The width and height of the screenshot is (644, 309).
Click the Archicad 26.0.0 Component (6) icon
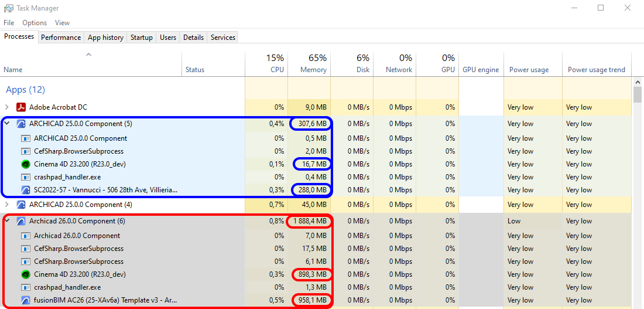pos(21,221)
